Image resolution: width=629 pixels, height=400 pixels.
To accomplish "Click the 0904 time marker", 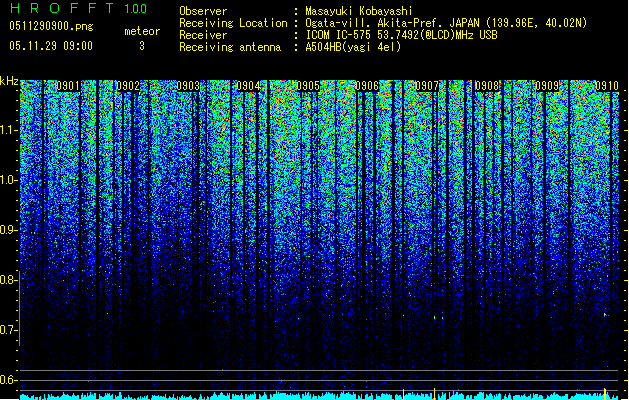I will coord(248,86).
